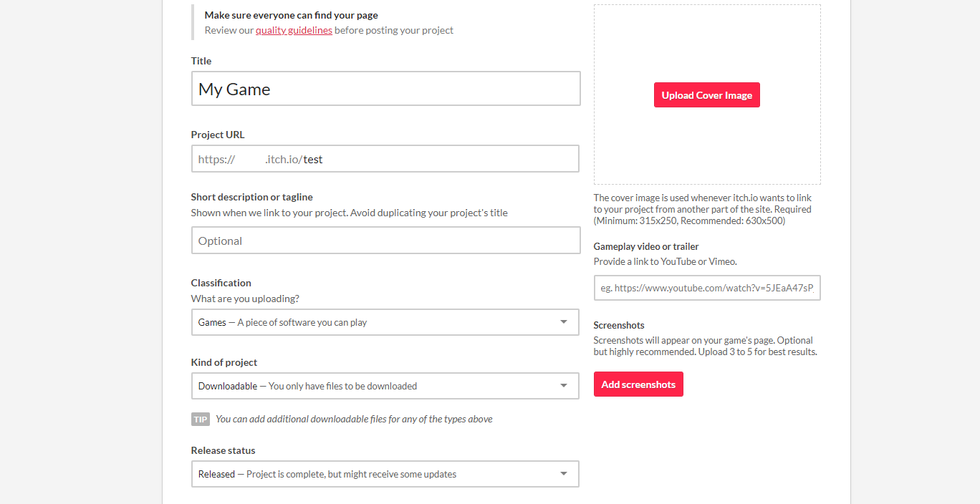980x504 pixels.
Task: Click the Title field label
Action: pos(201,61)
